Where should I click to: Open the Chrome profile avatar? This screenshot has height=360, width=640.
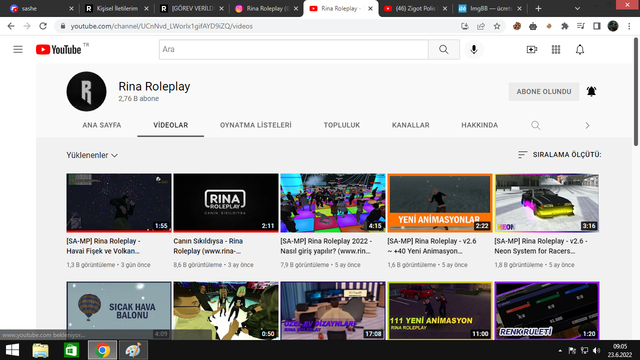click(613, 26)
